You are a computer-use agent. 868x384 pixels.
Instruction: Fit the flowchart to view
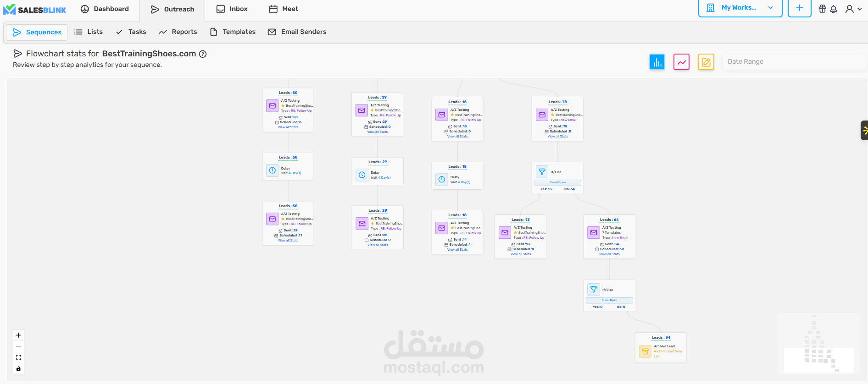tap(18, 357)
